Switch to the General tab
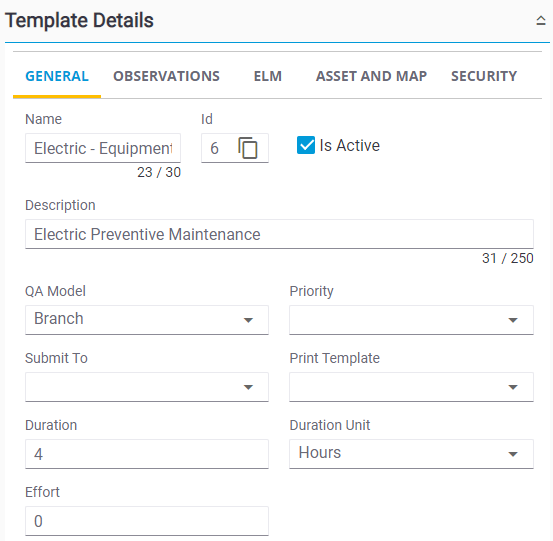Screen dimensions: 553x541 pos(57,76)
